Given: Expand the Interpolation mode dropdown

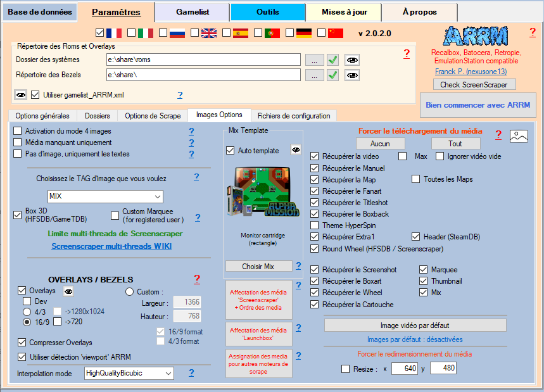Looking at the screenshot, I should 129,373.
